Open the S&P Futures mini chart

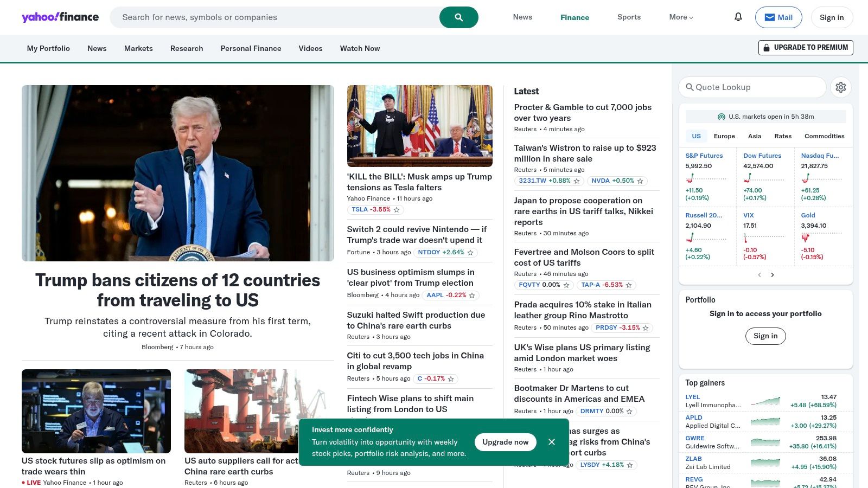pos(706,178)
